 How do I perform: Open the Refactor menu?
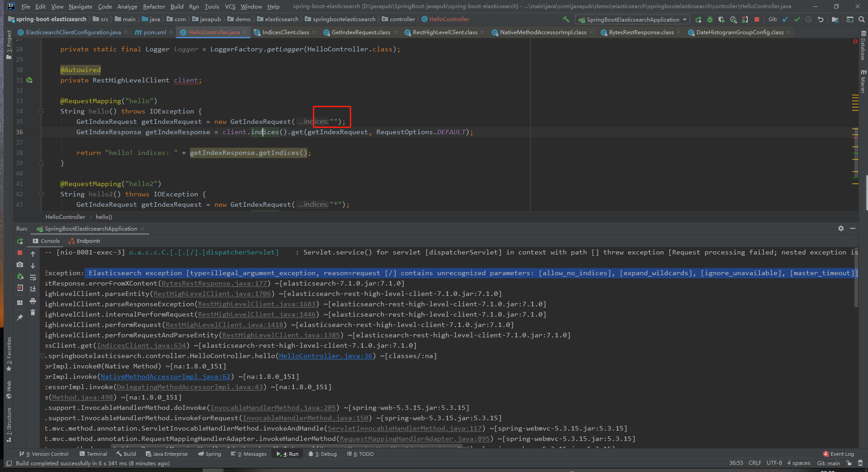[154, 6]
